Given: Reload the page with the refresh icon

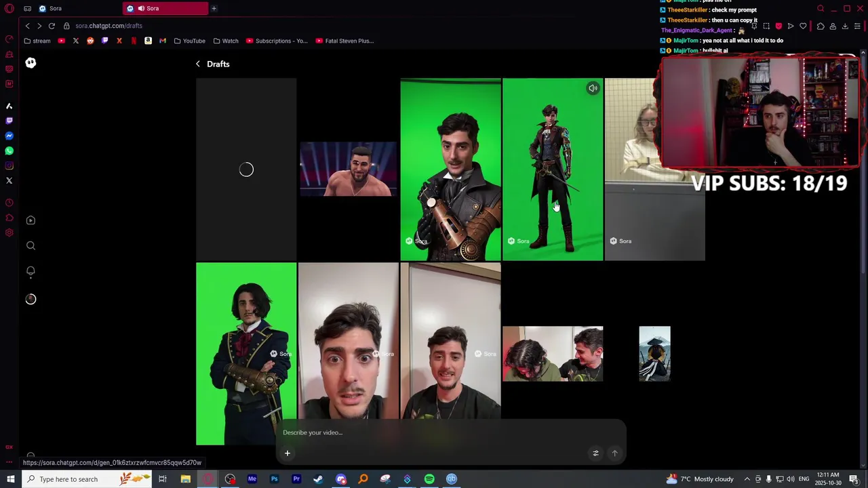Looking at the screenshot, I should point(52,26).
